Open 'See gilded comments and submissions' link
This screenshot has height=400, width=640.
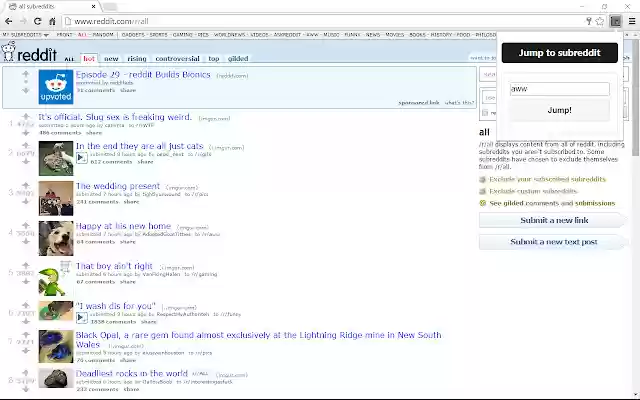(x=552, y=203)
